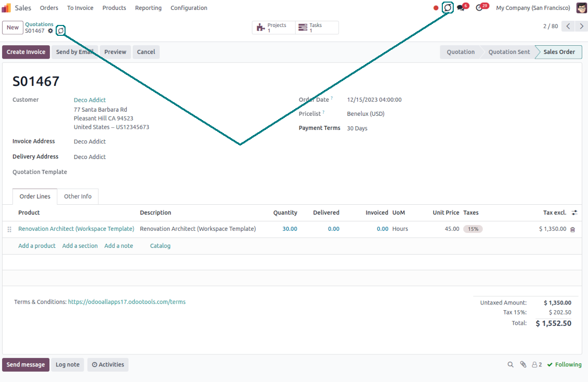Click Add a note
Image resolution: width=588 pixels, height=382 pixels.
[119, 246]
